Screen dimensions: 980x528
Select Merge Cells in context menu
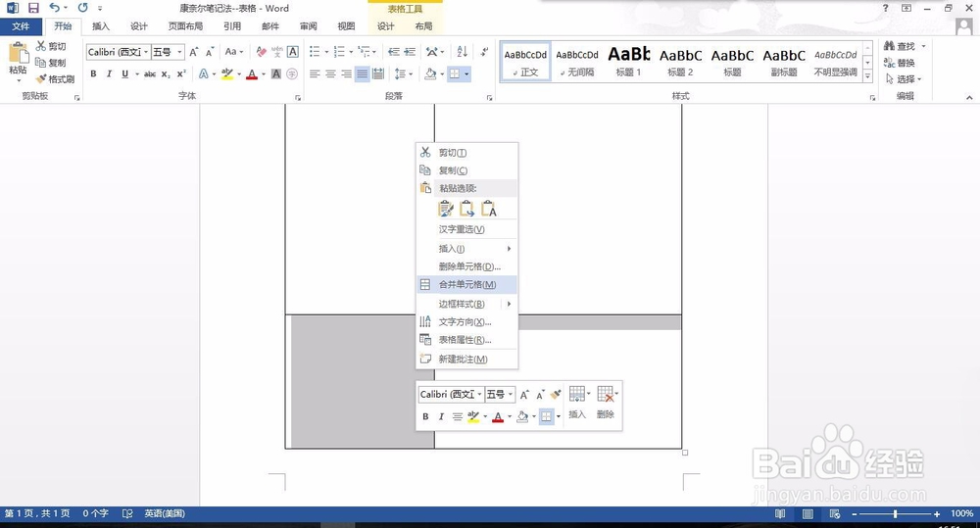coord(466,284)
